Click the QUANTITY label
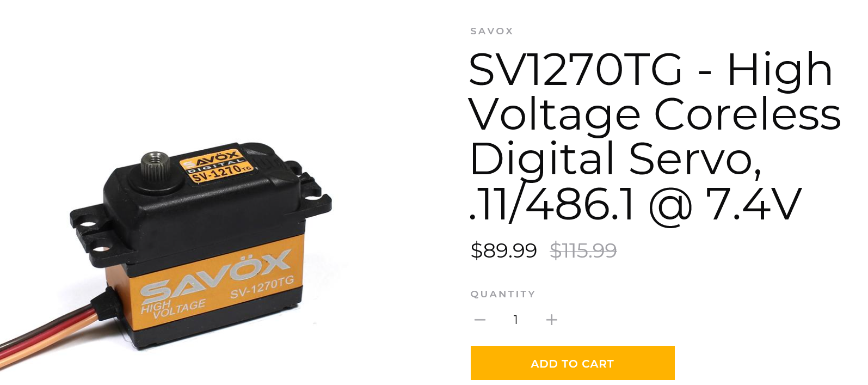 pyautogui.click(x=503, y=294)
